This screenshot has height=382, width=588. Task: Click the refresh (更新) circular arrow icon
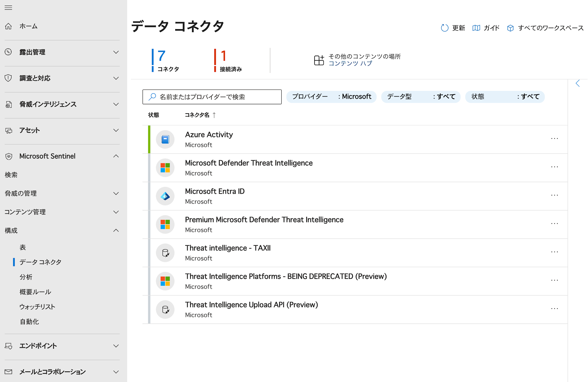click(x=445, y=28)
